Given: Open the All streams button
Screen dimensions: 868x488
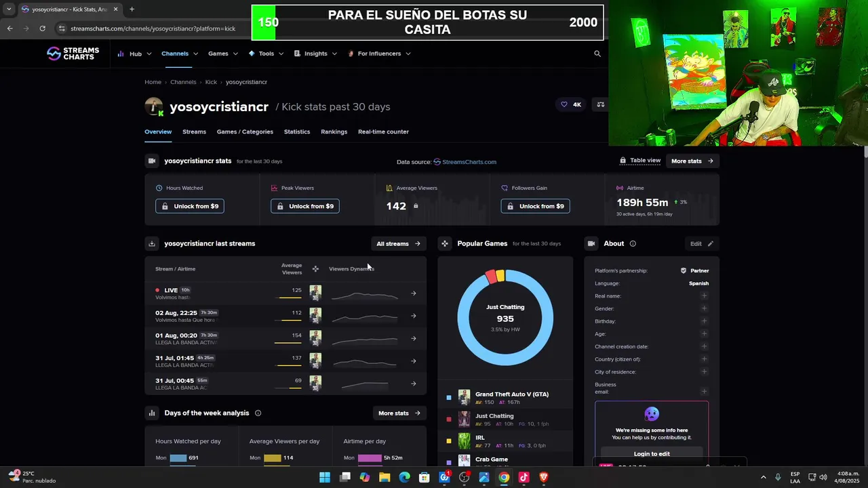Looking at the screenshot, I should [x=399, y=243].
